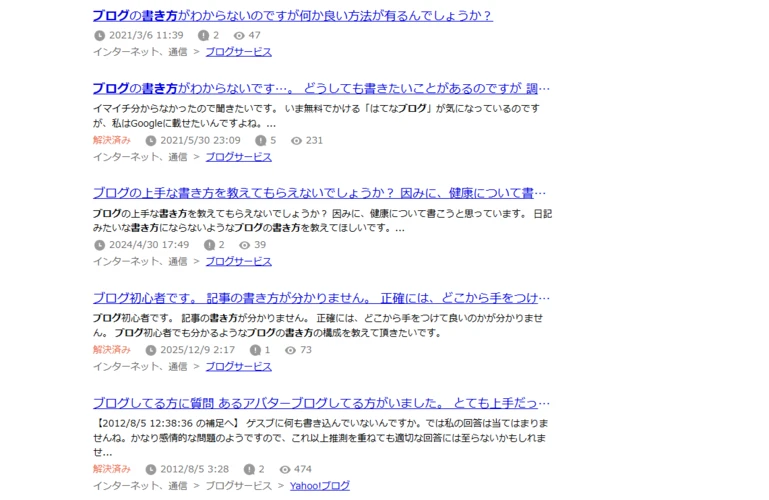Click snippet text starting 'ブログの上手な書き方を教えて'
Viewport: 769px width, 500px height.
tap(322, 221)
